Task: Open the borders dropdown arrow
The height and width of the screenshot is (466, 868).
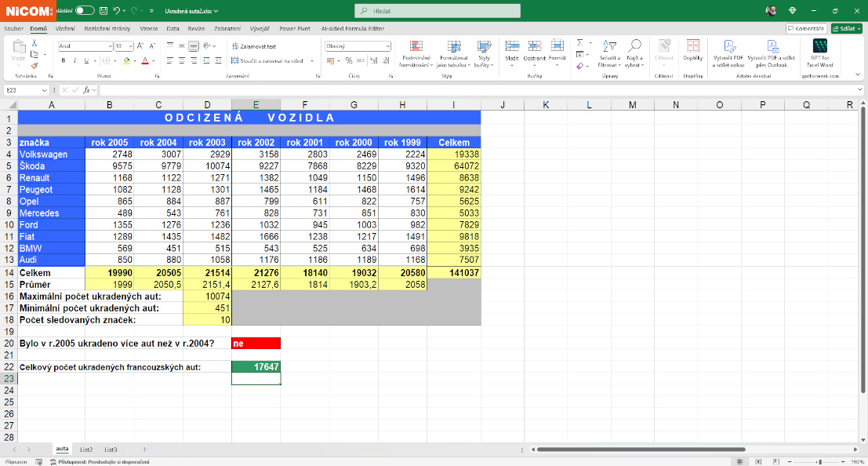Action: [x=114, y=60]
